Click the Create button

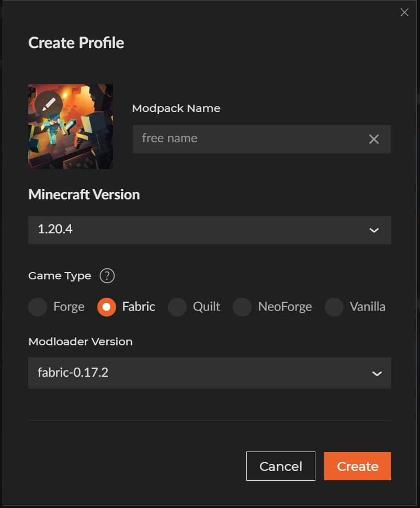point(358,466)
